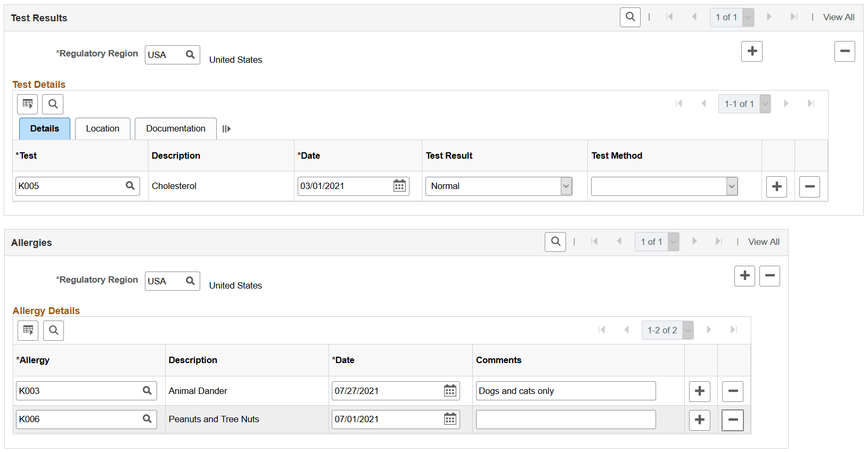The height and width of the screenshot is (452, 868).
Task: Add a row after the Cholesterol test
Action: 776,186
